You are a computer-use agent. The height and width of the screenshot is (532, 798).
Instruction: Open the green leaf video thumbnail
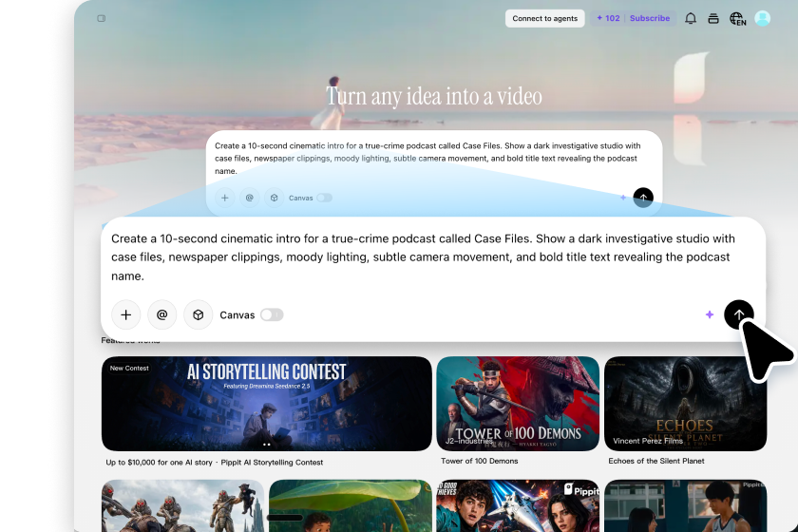(x=351, y=505)
